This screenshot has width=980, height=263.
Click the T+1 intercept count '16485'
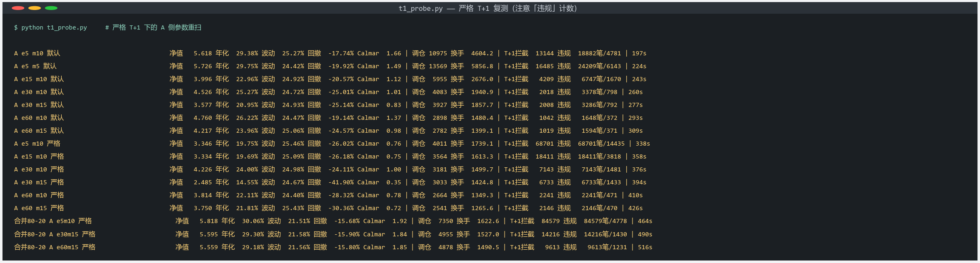pos(545,66)
